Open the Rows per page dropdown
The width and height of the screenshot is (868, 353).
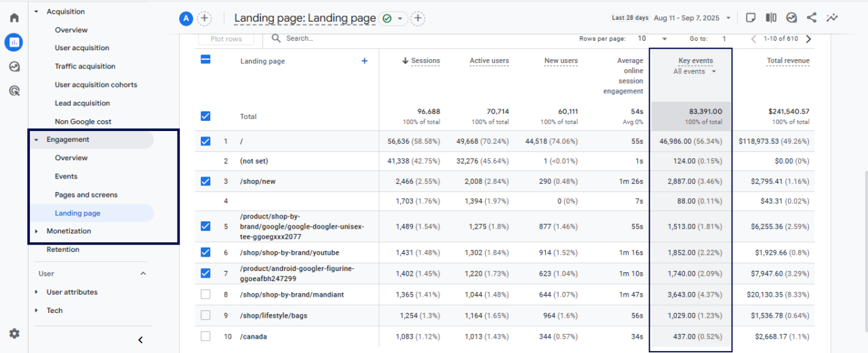point(652,39)
